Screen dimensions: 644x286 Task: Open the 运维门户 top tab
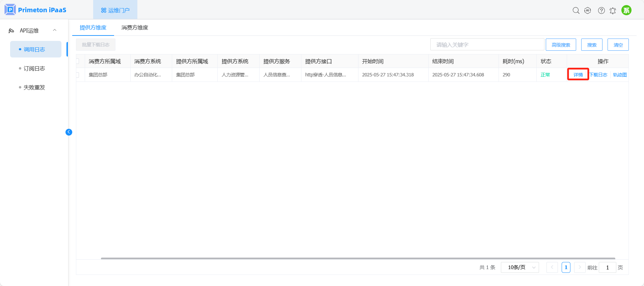115,10
